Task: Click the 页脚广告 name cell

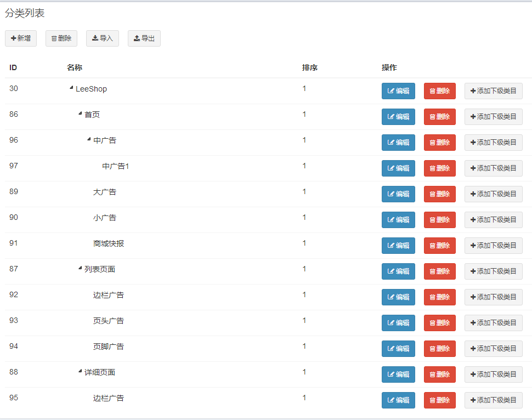Action: click(x=109, y=347)
